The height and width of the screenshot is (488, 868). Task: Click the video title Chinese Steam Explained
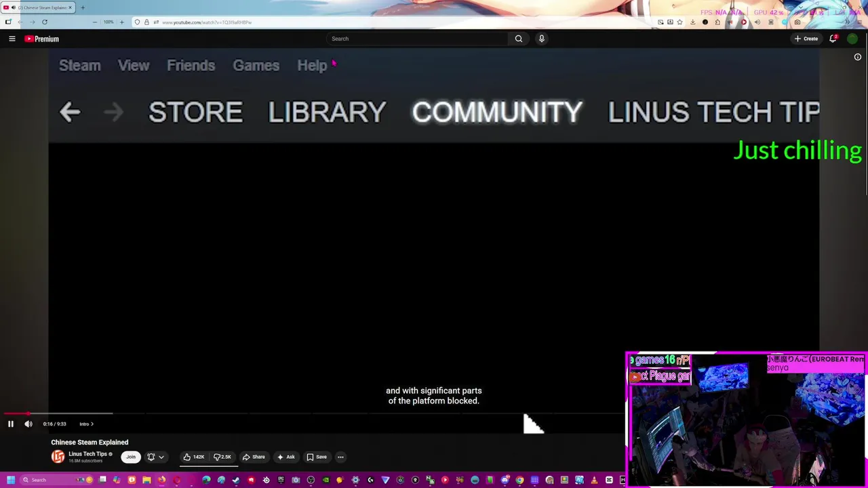[x=90, y=442]
